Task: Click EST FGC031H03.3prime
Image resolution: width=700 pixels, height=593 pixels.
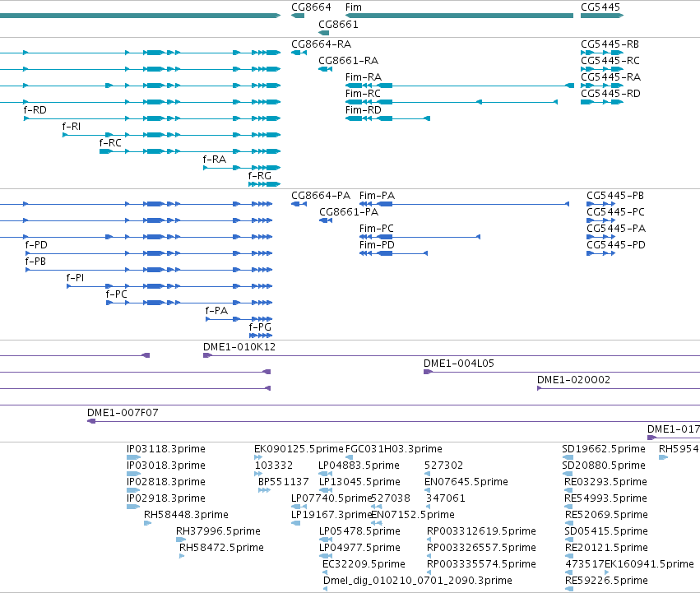Action: pos(394,450)
